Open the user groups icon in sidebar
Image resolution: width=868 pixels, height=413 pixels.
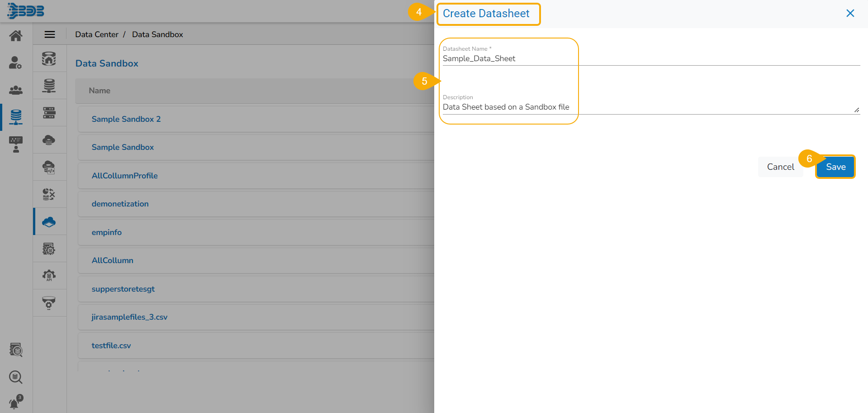(x=16, y=90)
